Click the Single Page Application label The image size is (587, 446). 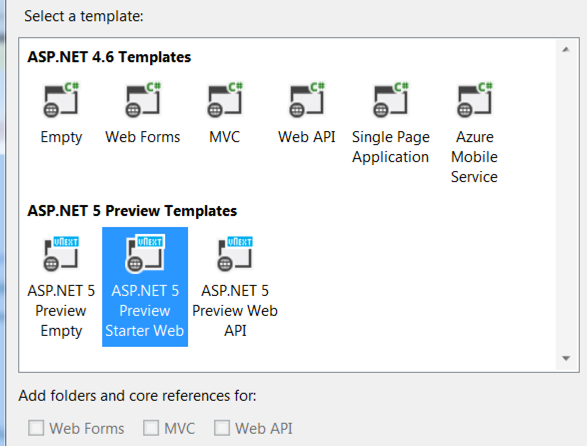(x=391, y=147)
